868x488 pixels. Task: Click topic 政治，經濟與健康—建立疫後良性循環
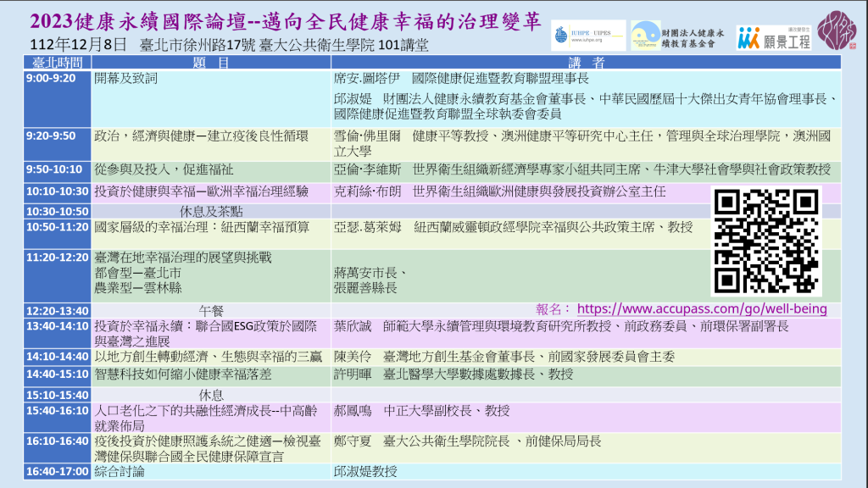[x=201, y=136]
